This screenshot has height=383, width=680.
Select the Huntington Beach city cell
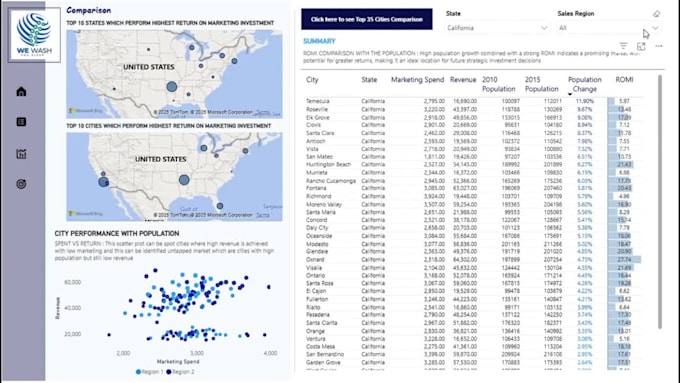point(328,164)
